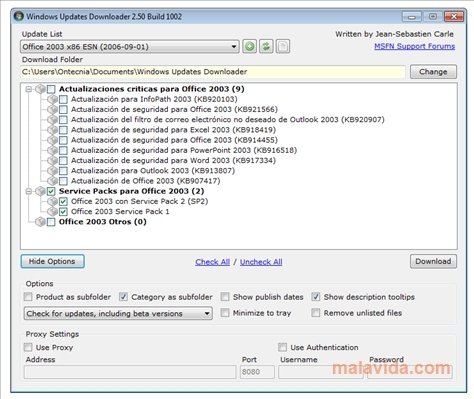Click package icon beside Service Packs category
The image size is (474, 399).
pos(40,191)
